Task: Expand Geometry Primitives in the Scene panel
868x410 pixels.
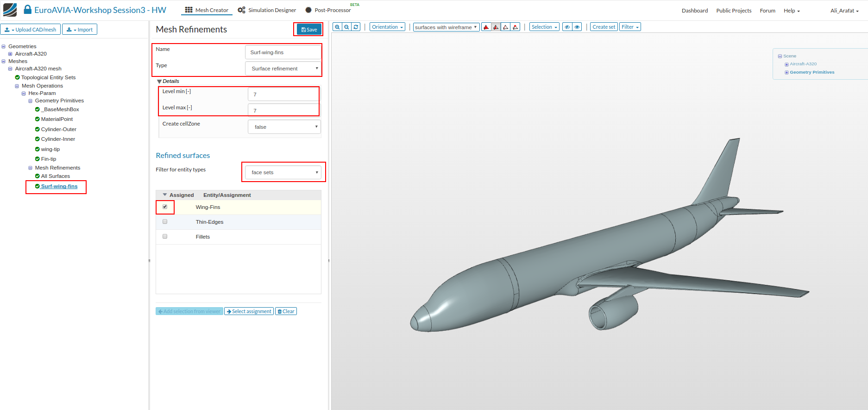Action: [786, 72]
